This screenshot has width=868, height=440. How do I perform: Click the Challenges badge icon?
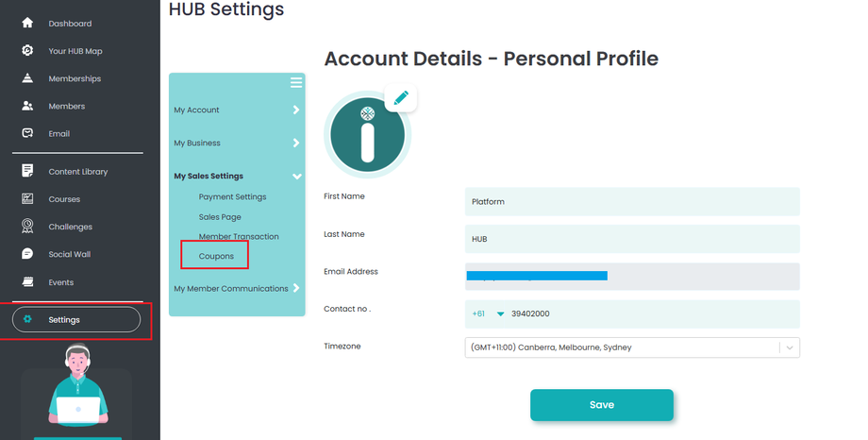(x=27, y=227)
